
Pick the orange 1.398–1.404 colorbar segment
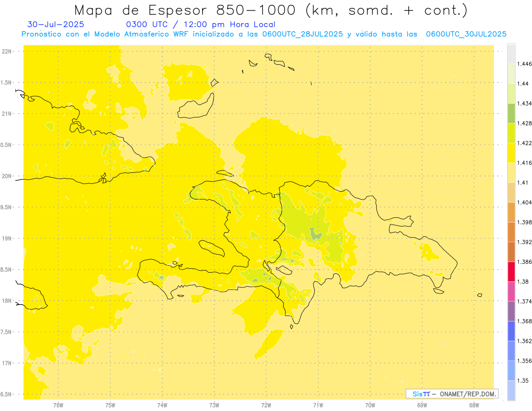click(x=511, y=212)
